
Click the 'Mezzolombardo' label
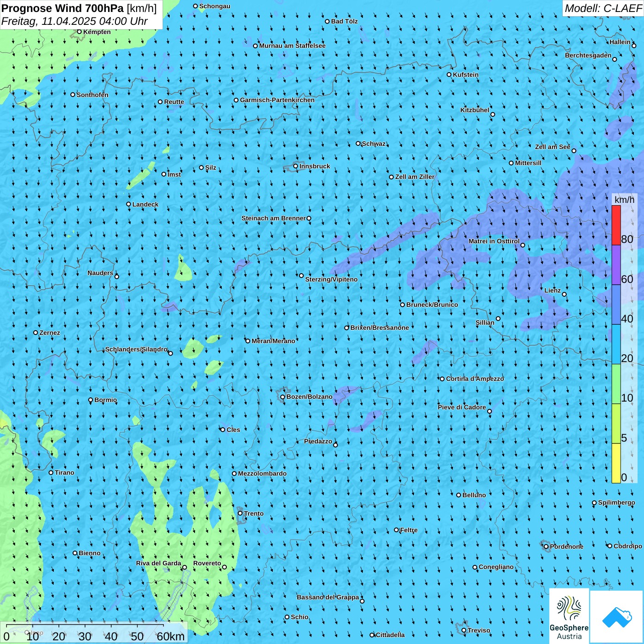click(x=262, y=473)
